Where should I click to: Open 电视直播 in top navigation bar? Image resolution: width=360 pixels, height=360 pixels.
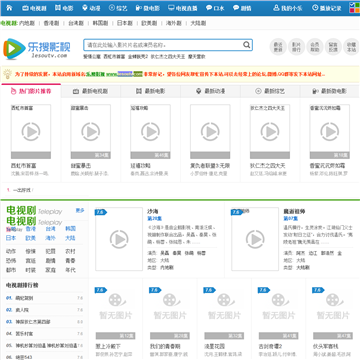click(x=182, y=8)
